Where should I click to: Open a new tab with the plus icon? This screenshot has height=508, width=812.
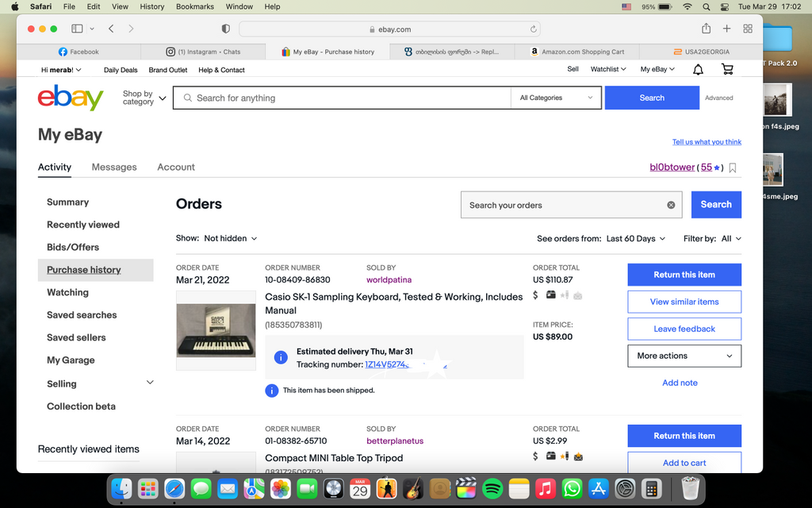pos(726,29)
